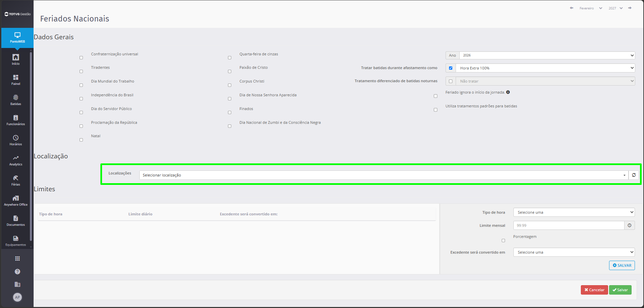Click the Limite mensal input field
Image resolution: width=644 pixels, height=308 pixels.
[x=569, y=225]
